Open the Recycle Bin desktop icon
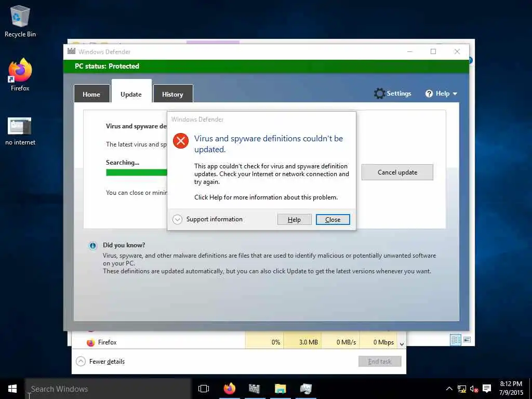The height and width of the screenshot is (399, 532). pyautogui.click(x=20, y=16)
